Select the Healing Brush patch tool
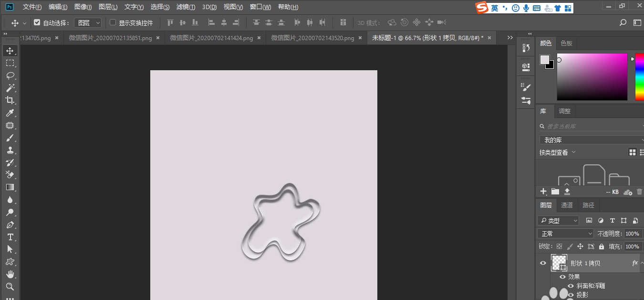 pyautogui.click(x=10, y=125)
